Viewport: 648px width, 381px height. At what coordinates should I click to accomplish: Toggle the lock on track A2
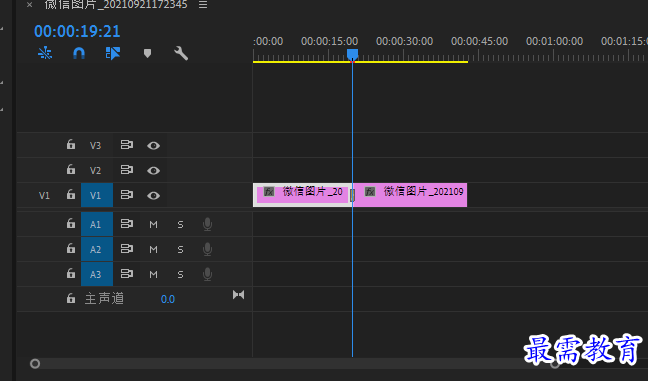point(71,248)
